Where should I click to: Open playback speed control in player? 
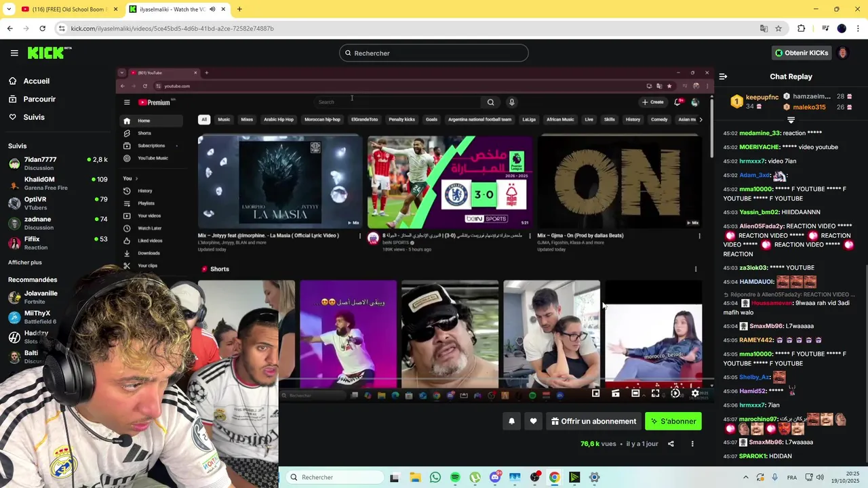(x=675, y=393)
